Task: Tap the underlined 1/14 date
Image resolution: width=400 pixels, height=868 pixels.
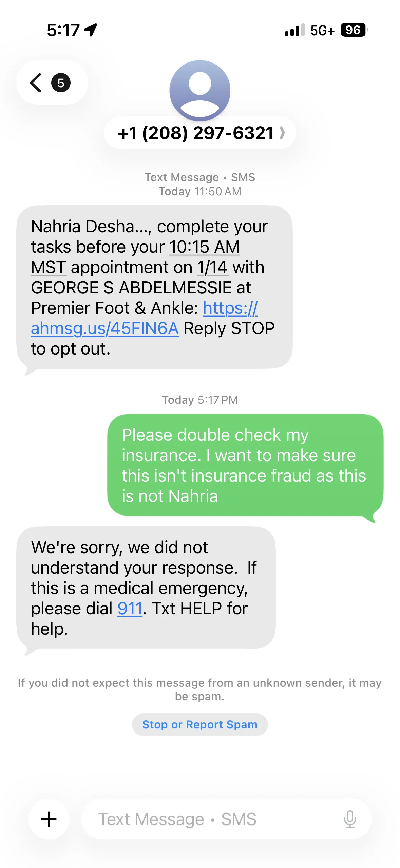Action: coord(213,267)
